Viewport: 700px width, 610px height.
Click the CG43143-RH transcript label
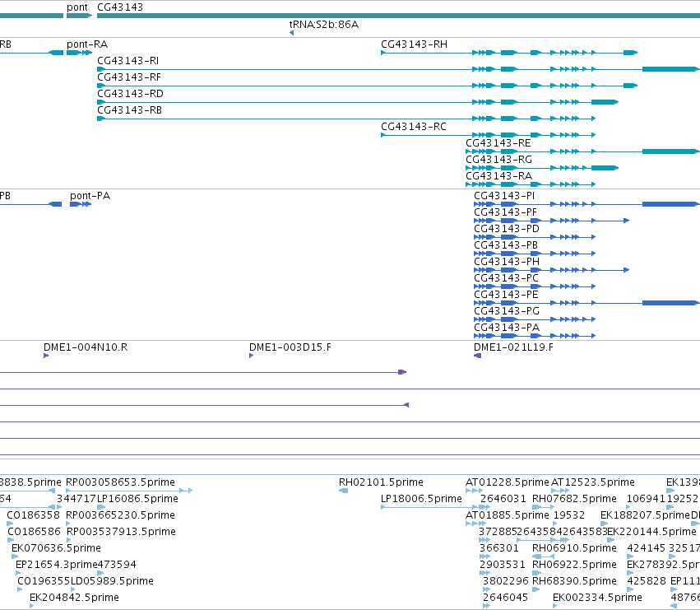pyautogui.click(x=414, y=44)
